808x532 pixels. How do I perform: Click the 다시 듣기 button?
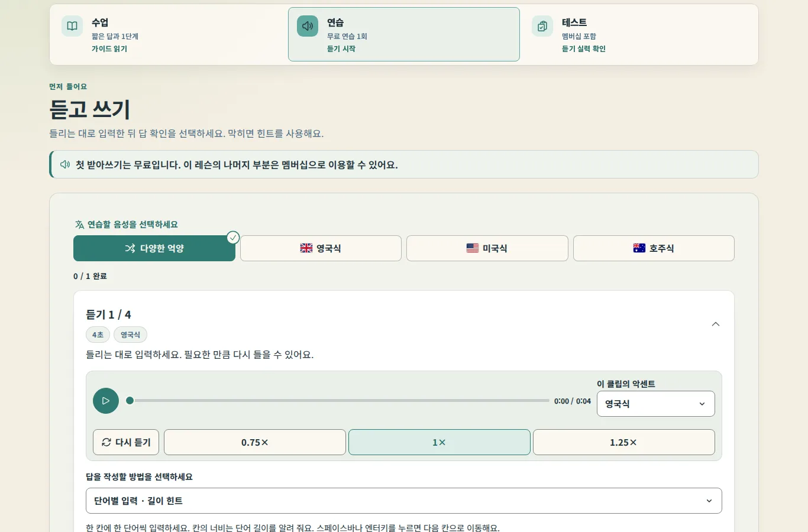tap(126, 442)
